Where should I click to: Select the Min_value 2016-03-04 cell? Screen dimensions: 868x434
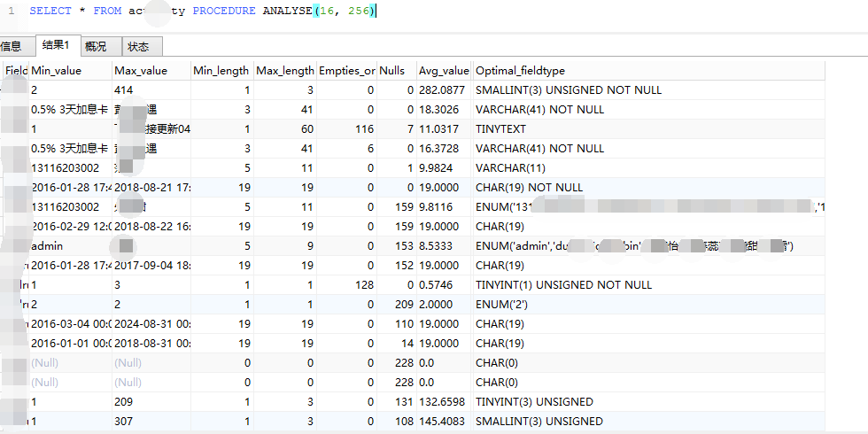70,323
